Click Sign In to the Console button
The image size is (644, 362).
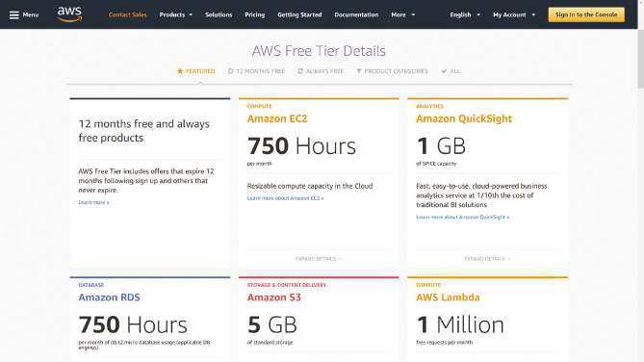coord(586,14)
